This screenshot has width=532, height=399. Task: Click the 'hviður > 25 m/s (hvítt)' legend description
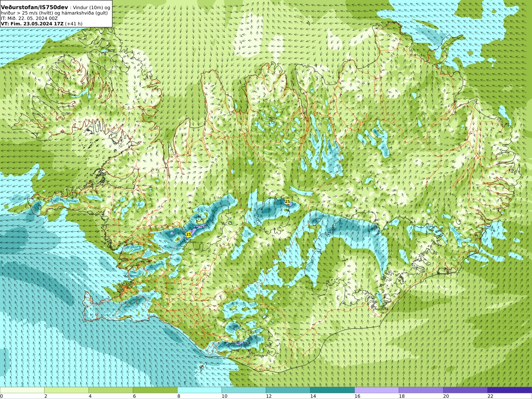(27, 13)
